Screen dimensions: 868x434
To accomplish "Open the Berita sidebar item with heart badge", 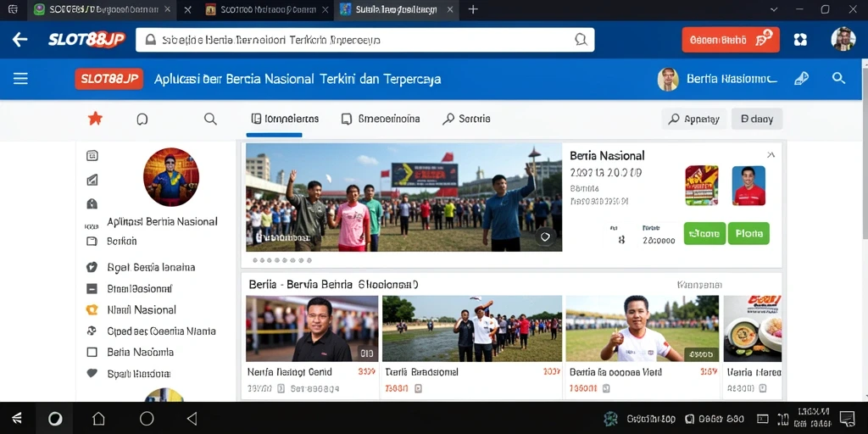I will [x=141, y=267].
